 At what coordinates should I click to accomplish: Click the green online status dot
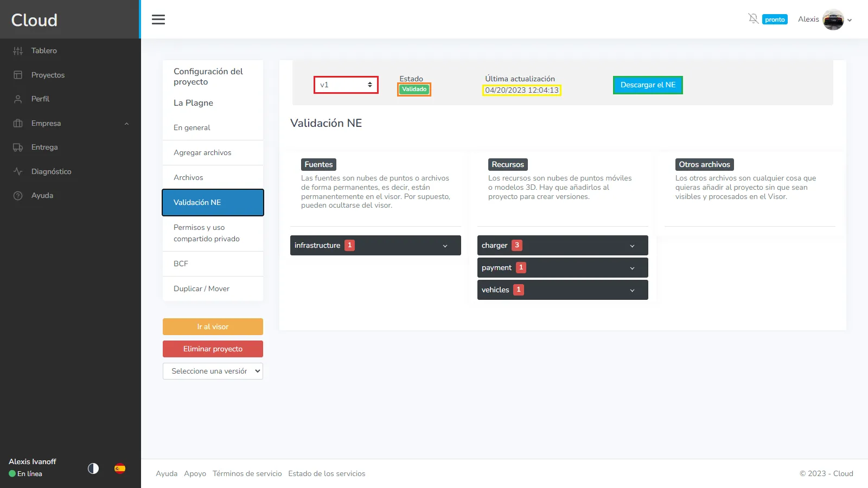pos(12,473)
